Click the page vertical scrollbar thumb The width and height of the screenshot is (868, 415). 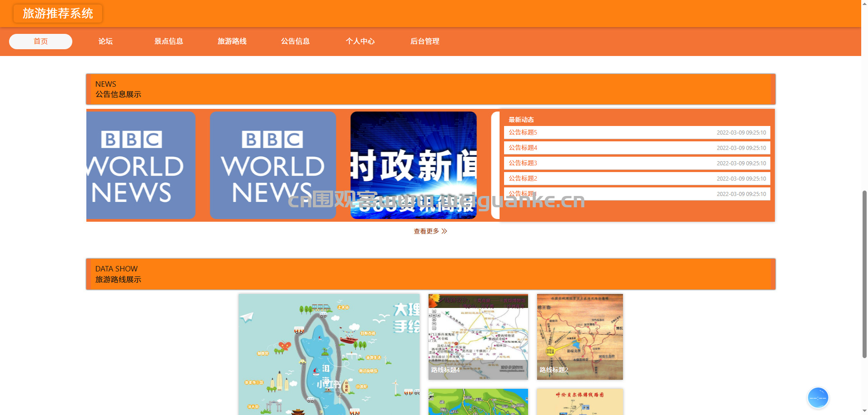[864, 274]
